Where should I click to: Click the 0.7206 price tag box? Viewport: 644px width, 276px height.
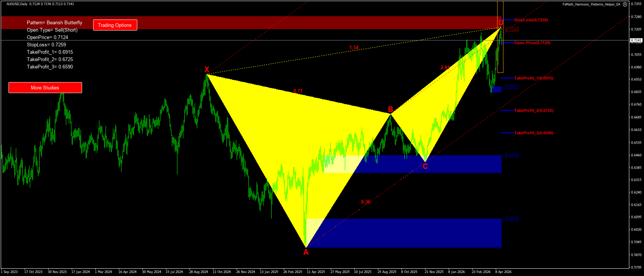(512, 29)
